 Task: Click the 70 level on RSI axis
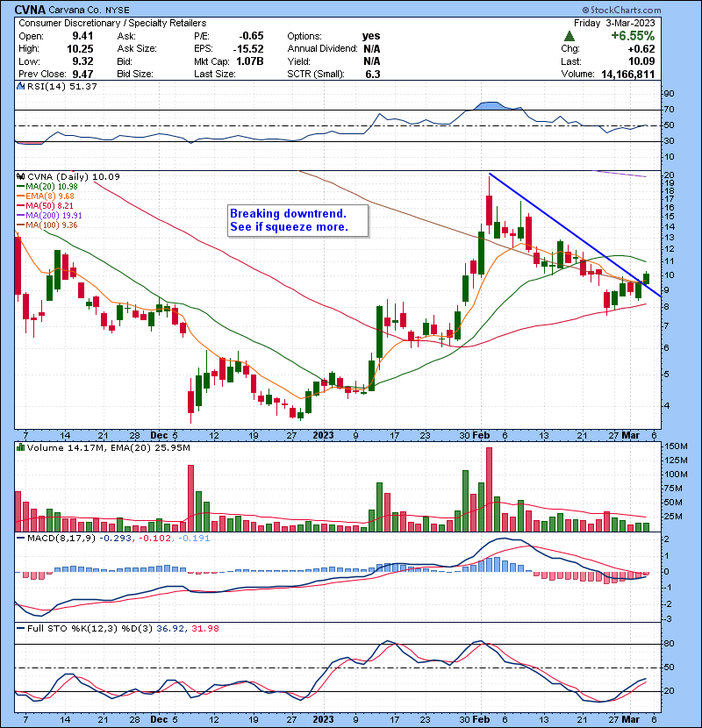(670, 110)
